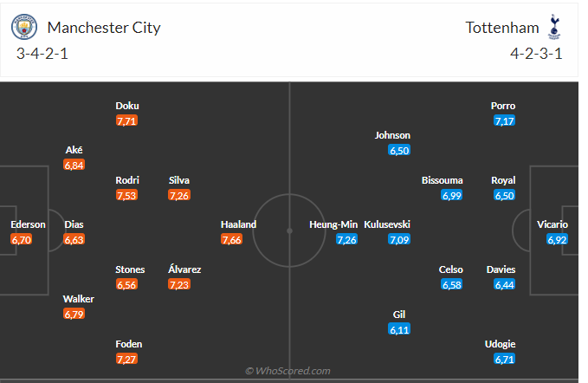Select Porro's 7,17 rating badge
Image resolution: width=588 pixels, height=383 pixels.
click(505, 120)
